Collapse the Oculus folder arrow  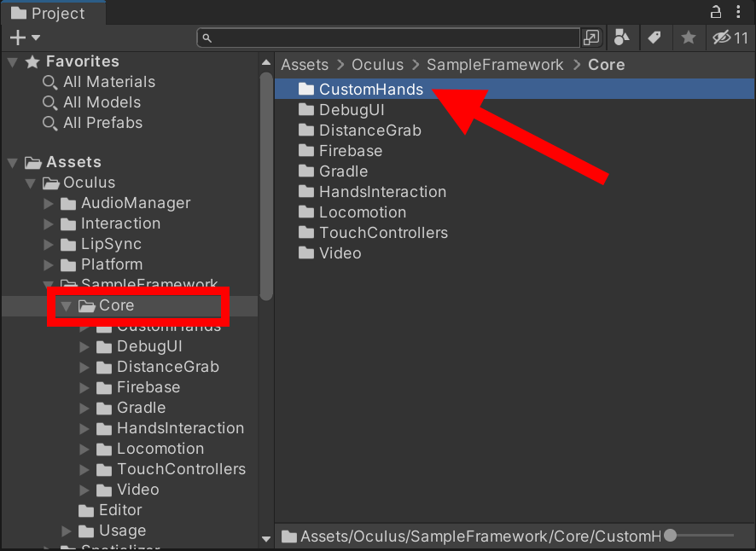point(31,183)
